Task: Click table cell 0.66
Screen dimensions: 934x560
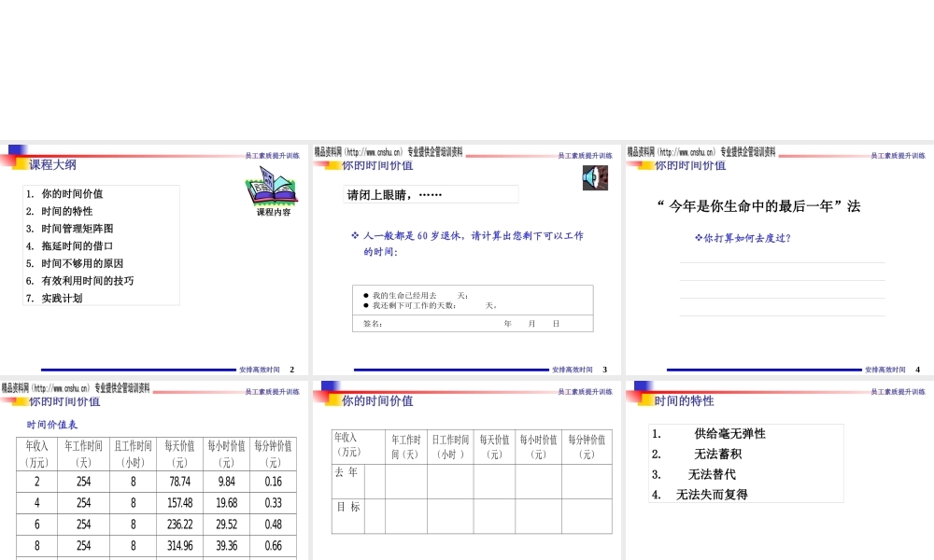Action: [274, 546]
